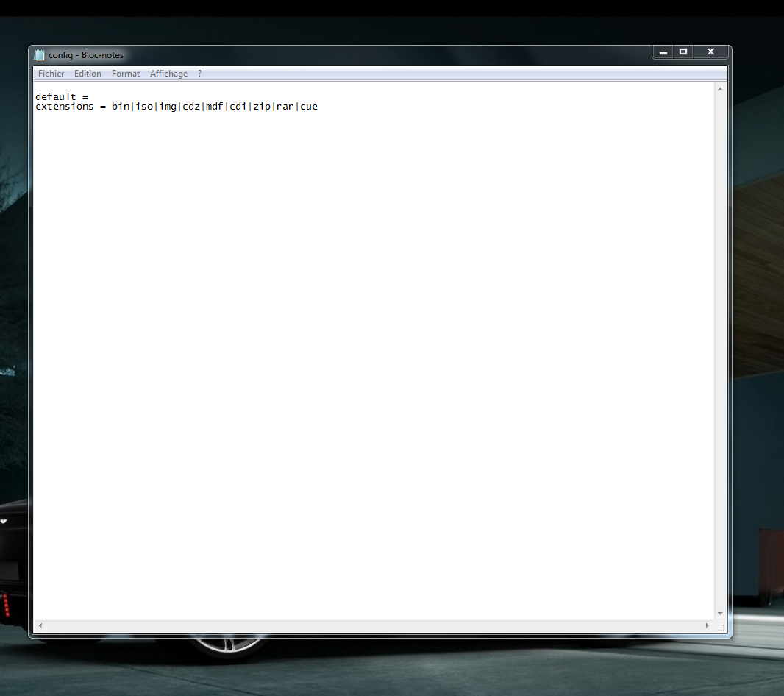Click on "mdf" in the extensions list
784x696 pixels.
point(215,107)
